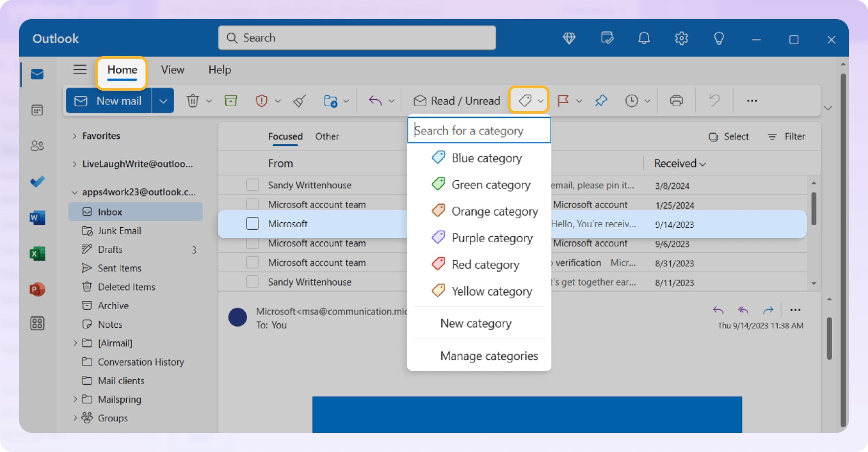
Task: Select the Other inbox tab
Action: point(326,137)
